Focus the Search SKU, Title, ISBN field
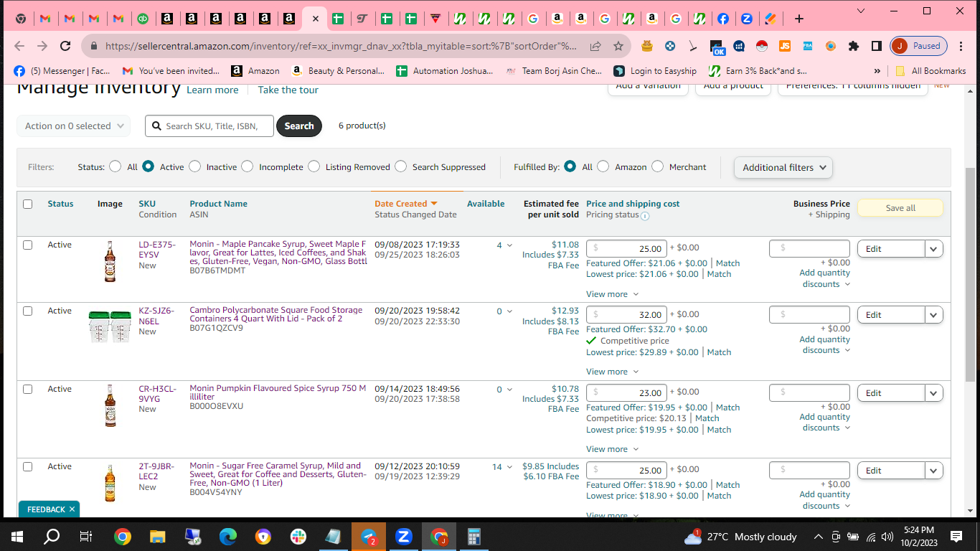The image size is (980, 551). pyautogui.click(x=209, y=126)
